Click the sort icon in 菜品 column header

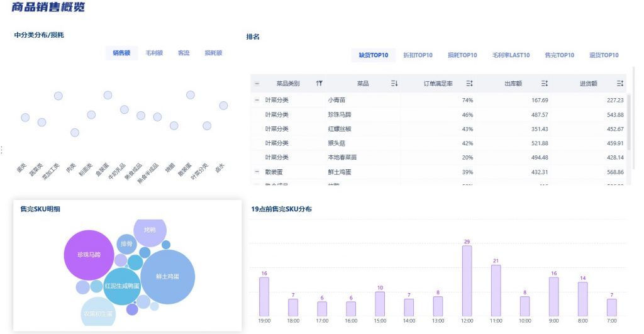394,84
